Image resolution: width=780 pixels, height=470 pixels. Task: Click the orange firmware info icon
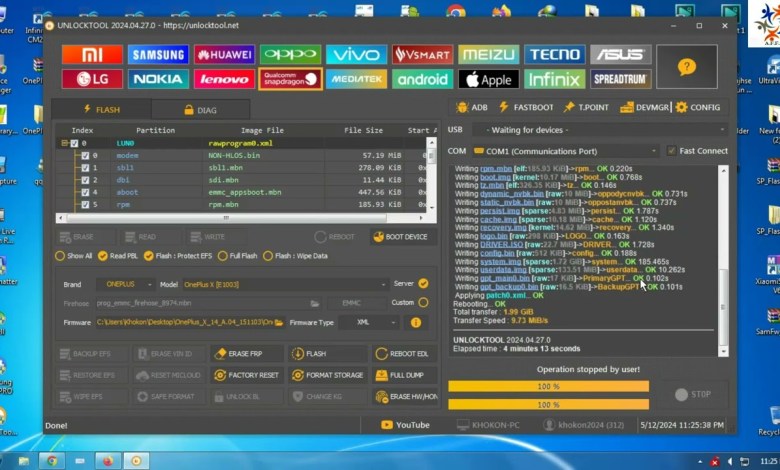(416, 323)
